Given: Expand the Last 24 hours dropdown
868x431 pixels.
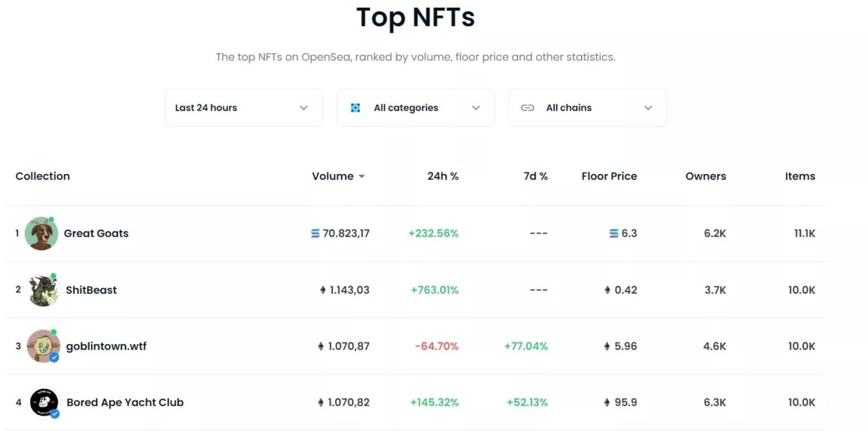Looking at the screenshot, I should point(243,108).
